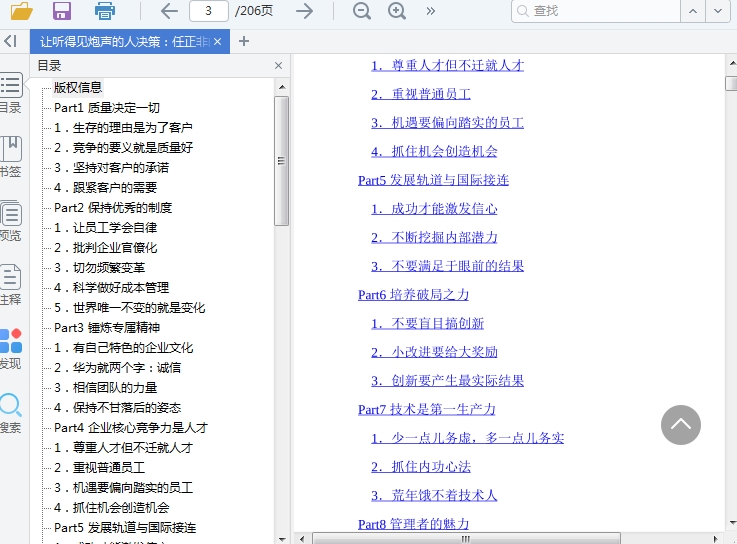Open page link 2. 抓住内功心法
Viewport: 737px width, 544px height.
(x=421, y=467)
